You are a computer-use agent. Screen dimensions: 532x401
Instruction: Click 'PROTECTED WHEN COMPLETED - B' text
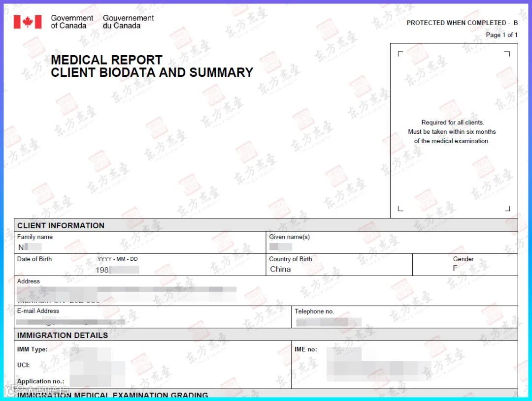click(x=462, y=23)
